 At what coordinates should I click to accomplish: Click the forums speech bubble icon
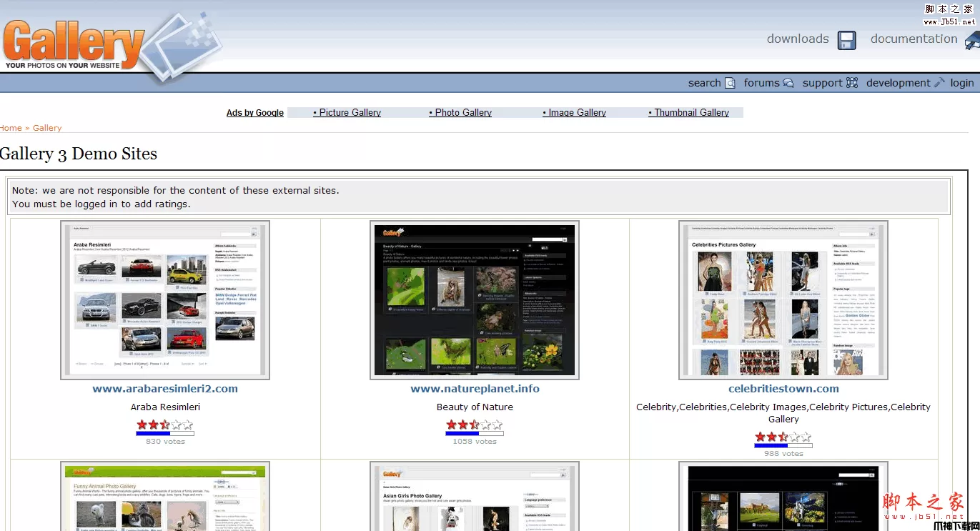click(788, 83)
